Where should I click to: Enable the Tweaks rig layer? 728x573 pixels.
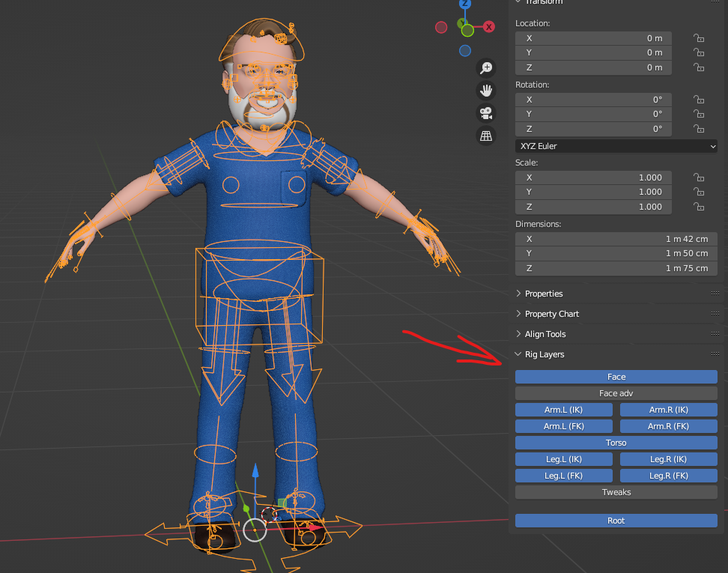tap(616, 492)
